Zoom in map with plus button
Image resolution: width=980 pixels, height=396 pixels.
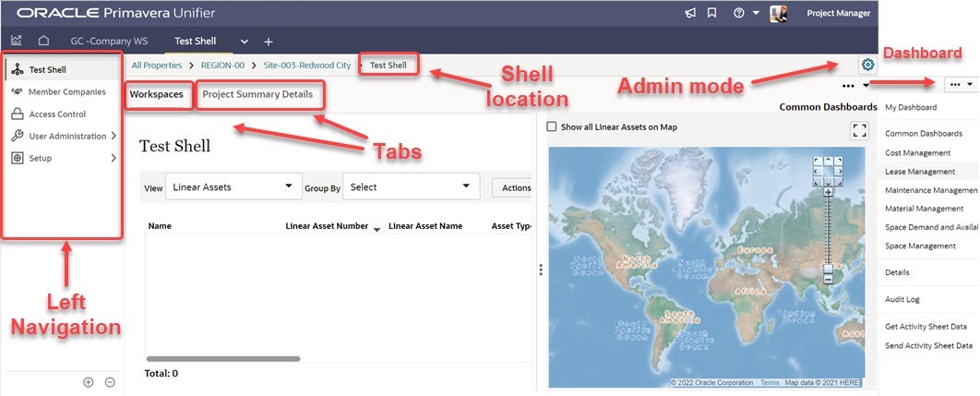pos(828,192)
